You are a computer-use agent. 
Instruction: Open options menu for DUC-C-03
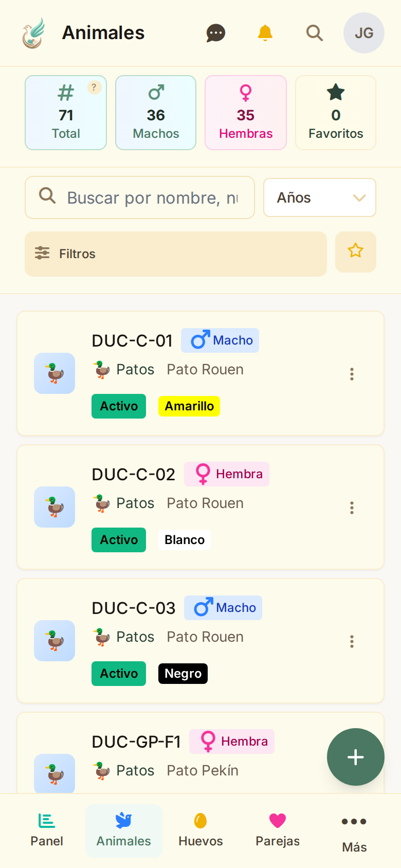click(352, 641)
